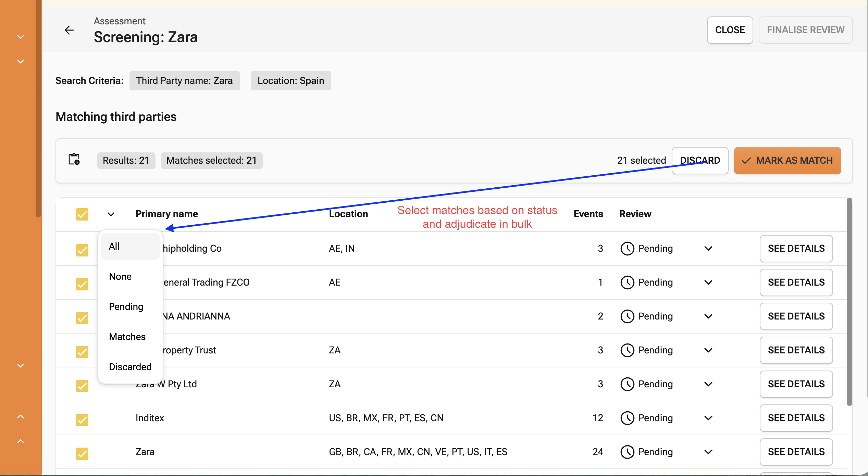Click the FINALISE REVIEW button
This screenshot has width=868, height=476.
[x=806, y=30]
